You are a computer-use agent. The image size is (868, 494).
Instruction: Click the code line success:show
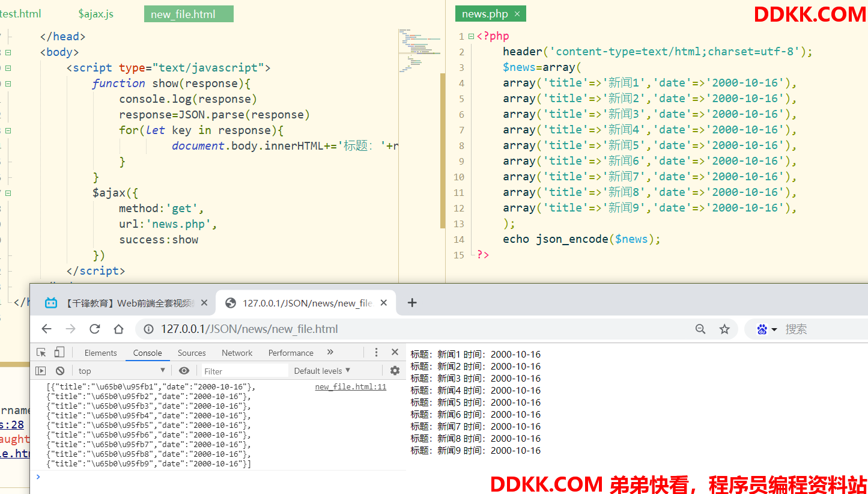tap(159, 240)
